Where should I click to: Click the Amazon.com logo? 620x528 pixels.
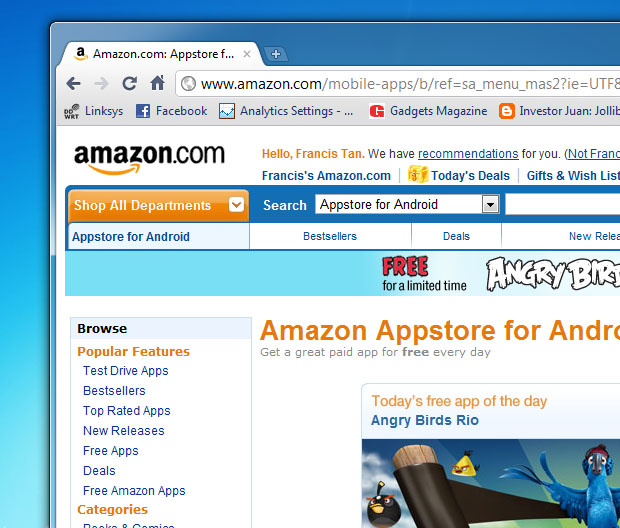pos(149,157)
